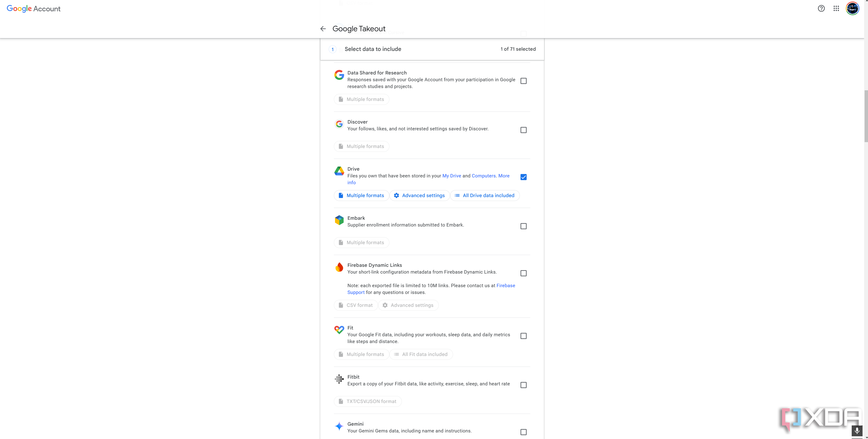The height and width of the screenshot is (439, 868).
Task: Check the Data Shared for Research checkbox
Action: point(523,81)
